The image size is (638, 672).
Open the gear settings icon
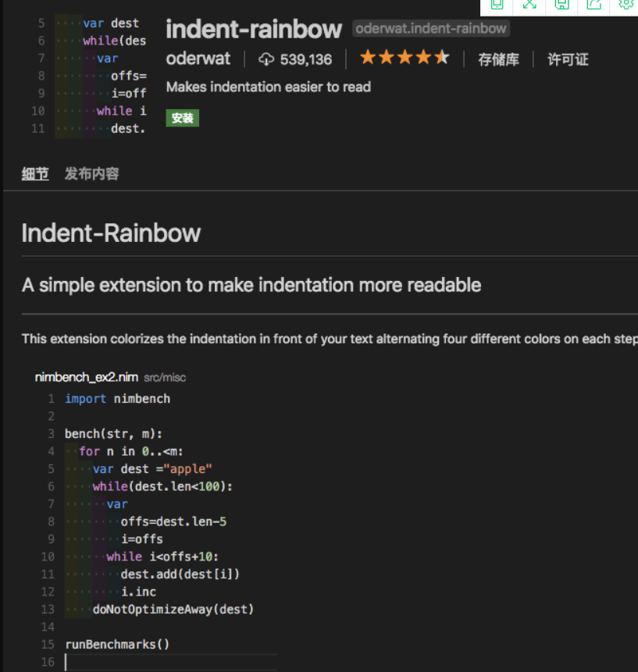pyautogui.click(x=626, y=4)
